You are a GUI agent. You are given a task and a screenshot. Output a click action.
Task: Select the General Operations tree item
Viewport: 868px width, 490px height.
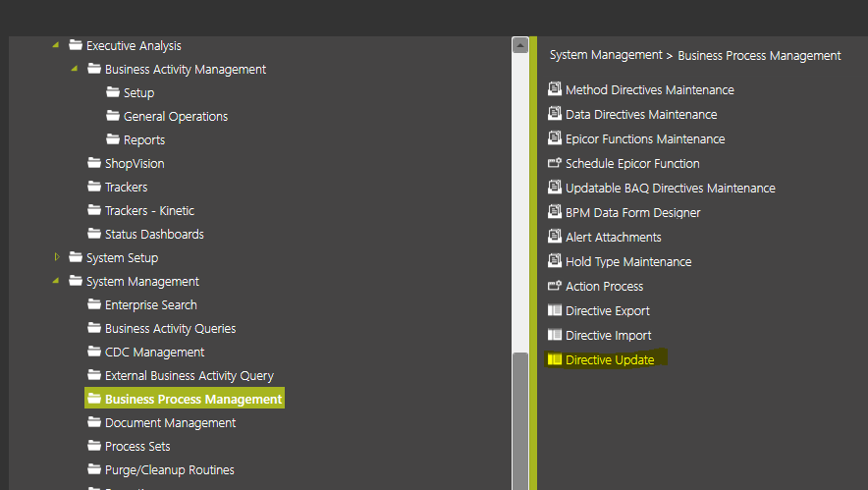[176, 116]
